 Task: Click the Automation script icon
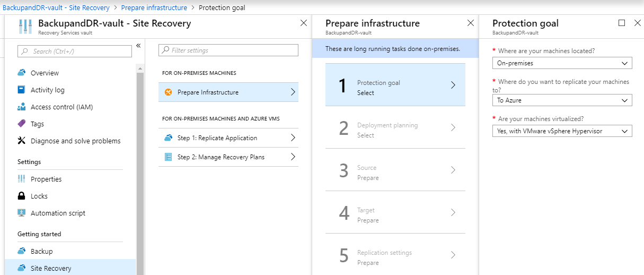21,213
